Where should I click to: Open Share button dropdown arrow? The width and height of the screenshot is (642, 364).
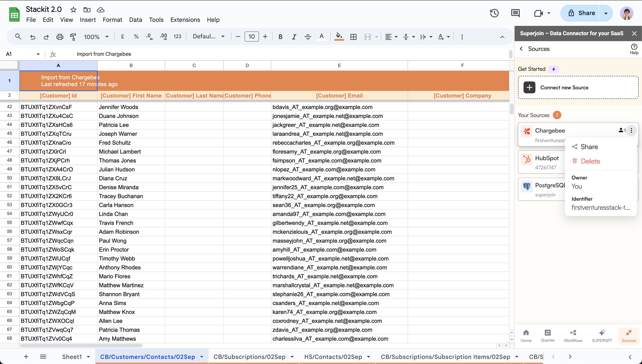(x=606, y=13)
